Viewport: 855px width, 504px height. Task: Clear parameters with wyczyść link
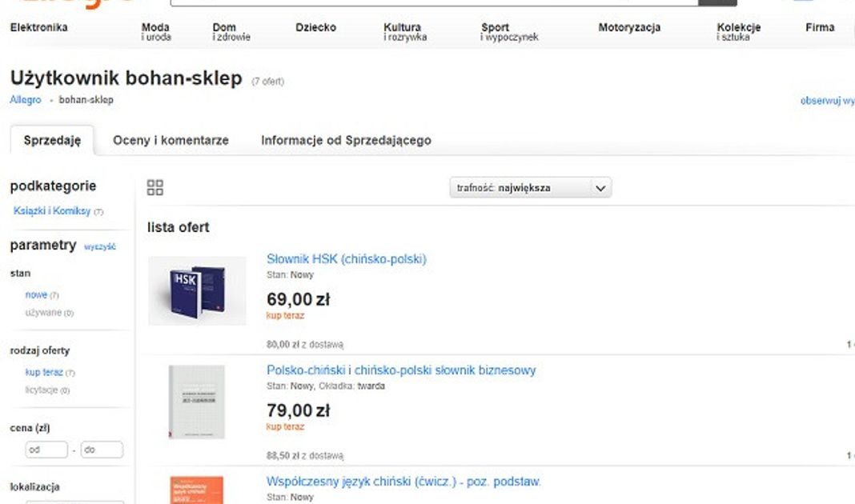pyautogui.click(x=100, y=247)
